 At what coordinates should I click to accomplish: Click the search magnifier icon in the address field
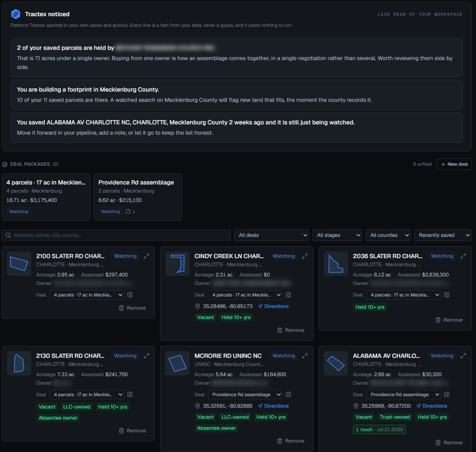pyautogui.click(x=8, y=235)
